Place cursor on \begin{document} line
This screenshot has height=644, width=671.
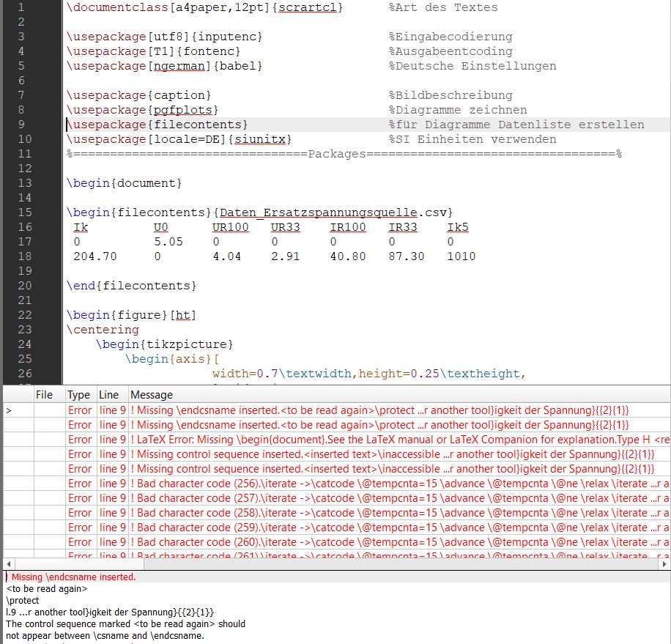click(x=124, y=183)
